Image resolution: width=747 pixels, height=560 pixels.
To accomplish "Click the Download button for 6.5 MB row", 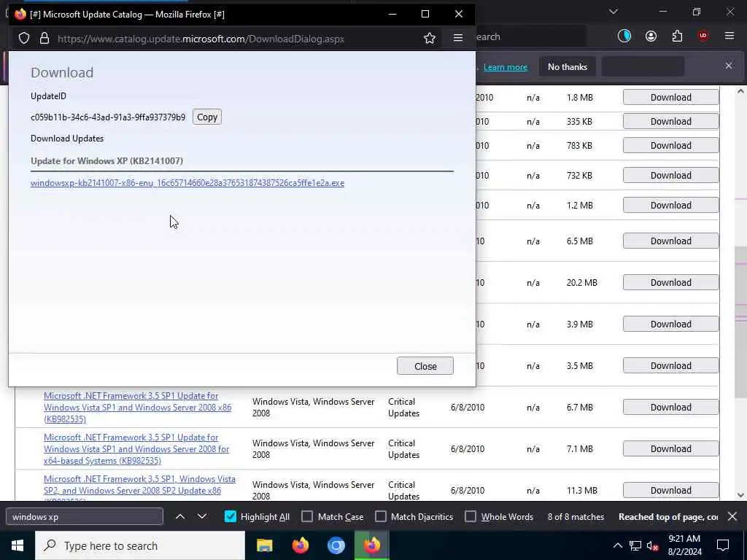I will [x=671, y=241].
